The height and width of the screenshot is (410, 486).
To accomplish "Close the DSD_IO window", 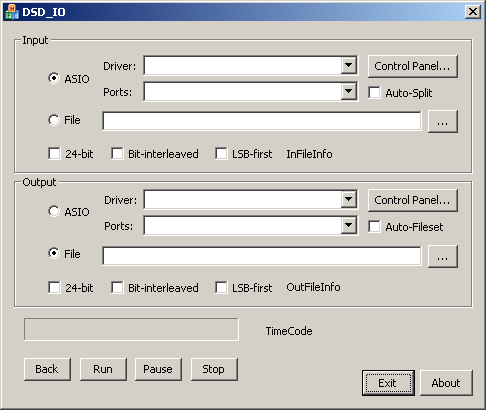I will coord(473,12).
